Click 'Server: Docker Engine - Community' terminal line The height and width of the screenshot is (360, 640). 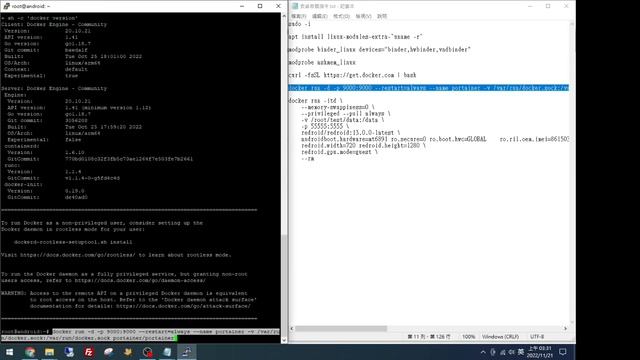coord(54,89)
